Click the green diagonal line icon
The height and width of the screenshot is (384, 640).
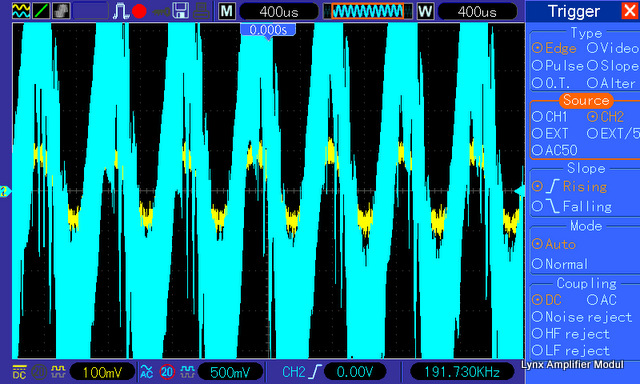41,11
